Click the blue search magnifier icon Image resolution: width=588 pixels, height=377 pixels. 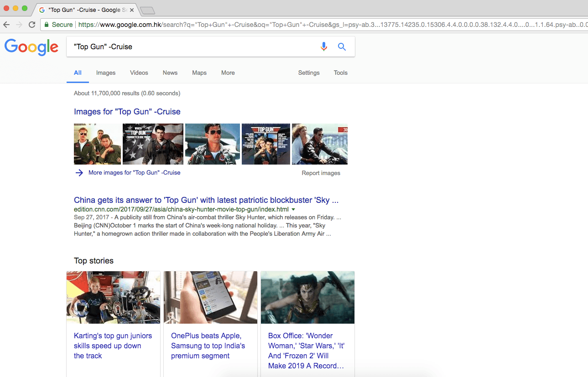(x=342, y=46)
